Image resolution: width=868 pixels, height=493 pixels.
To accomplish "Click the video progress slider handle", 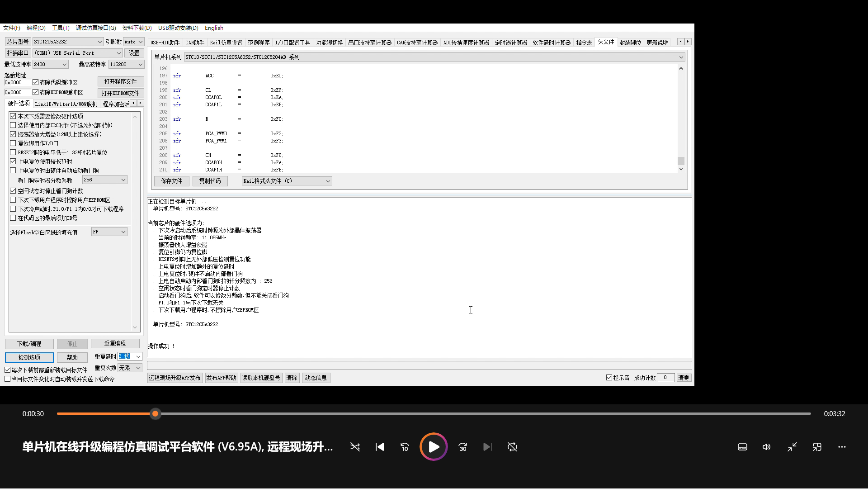I will [155, 413].
